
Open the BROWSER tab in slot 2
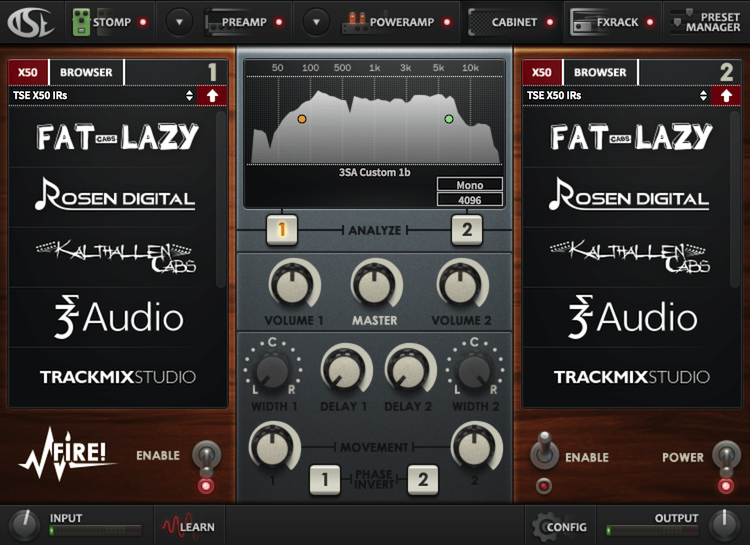click(x=600, y=72)
